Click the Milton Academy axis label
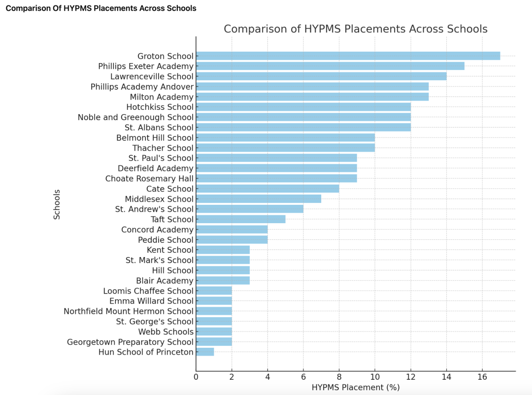Image resolution: width=532 pixels, height=395 pixels. 162,97
